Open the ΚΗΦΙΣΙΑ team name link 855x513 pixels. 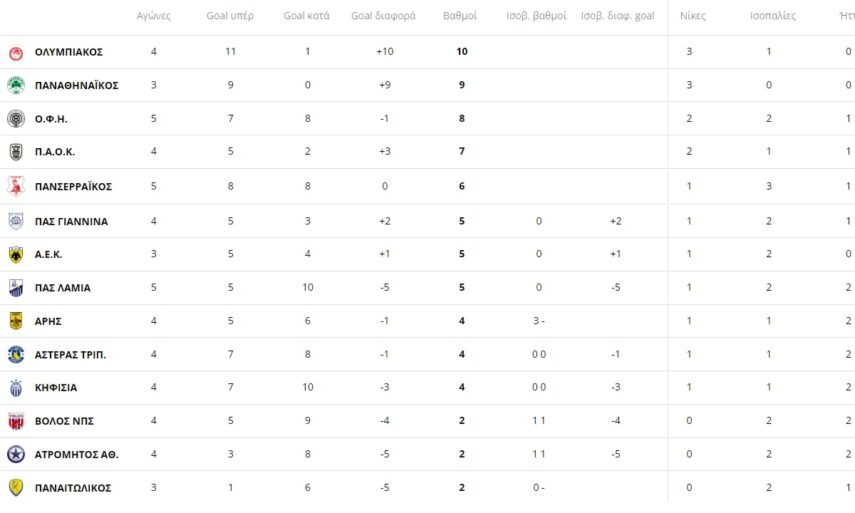tap(56, 388)
